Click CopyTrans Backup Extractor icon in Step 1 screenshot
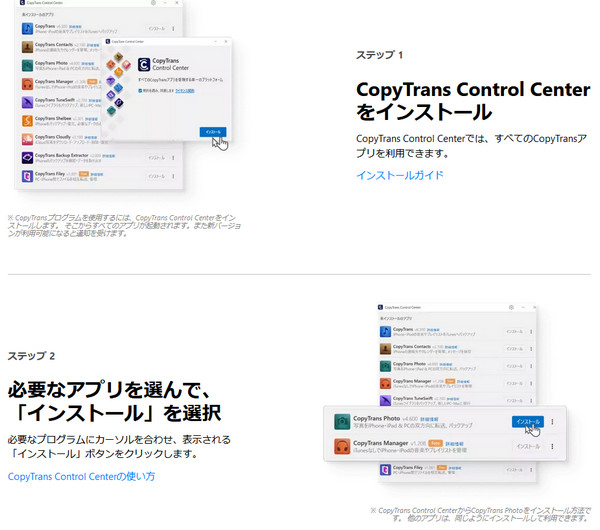The width and height of the screenshot is (600, 530). 27,158
